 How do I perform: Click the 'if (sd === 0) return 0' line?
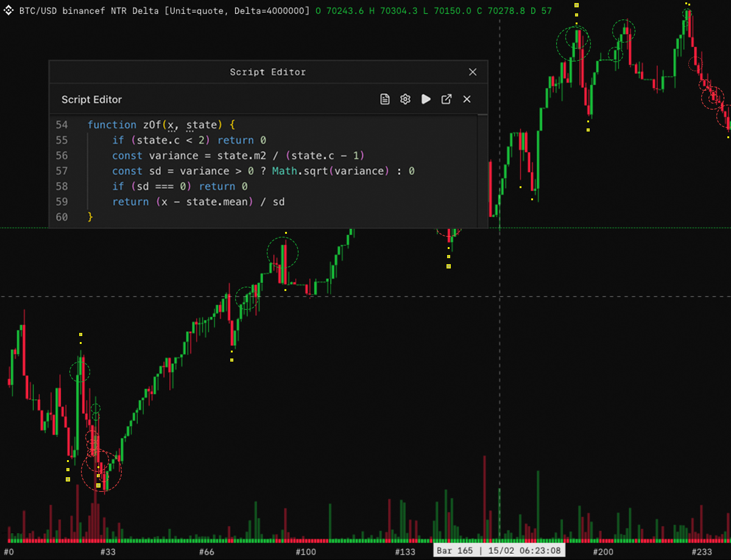[x=180, y=186]
